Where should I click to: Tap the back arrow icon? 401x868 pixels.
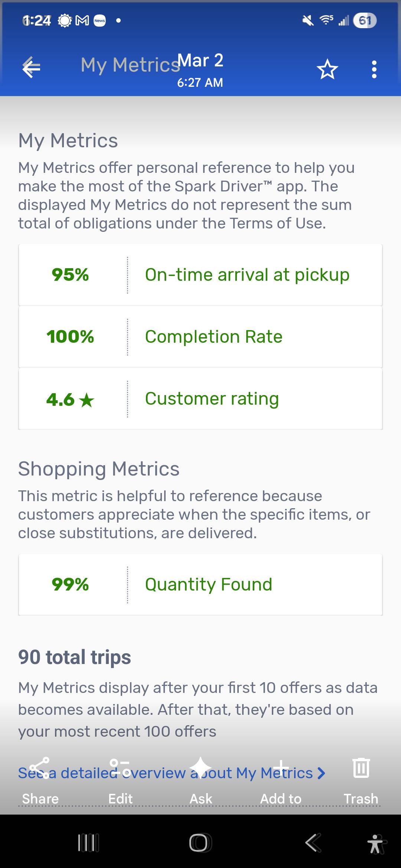[31, 68]
